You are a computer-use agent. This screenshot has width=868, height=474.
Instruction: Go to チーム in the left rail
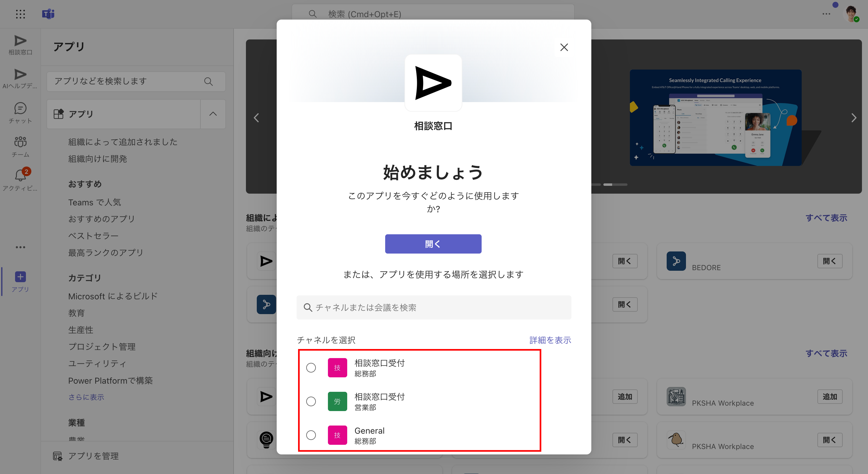(20, 147)
